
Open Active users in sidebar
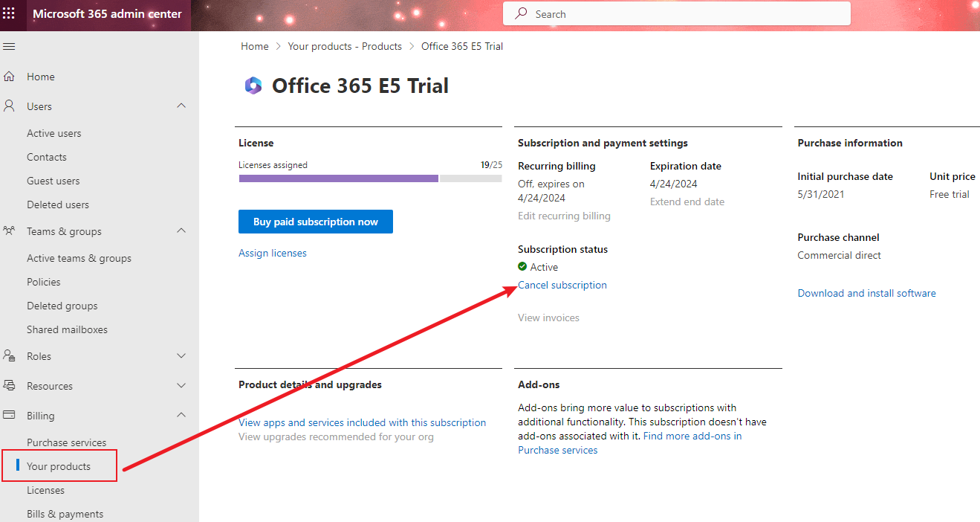[54, 133]
